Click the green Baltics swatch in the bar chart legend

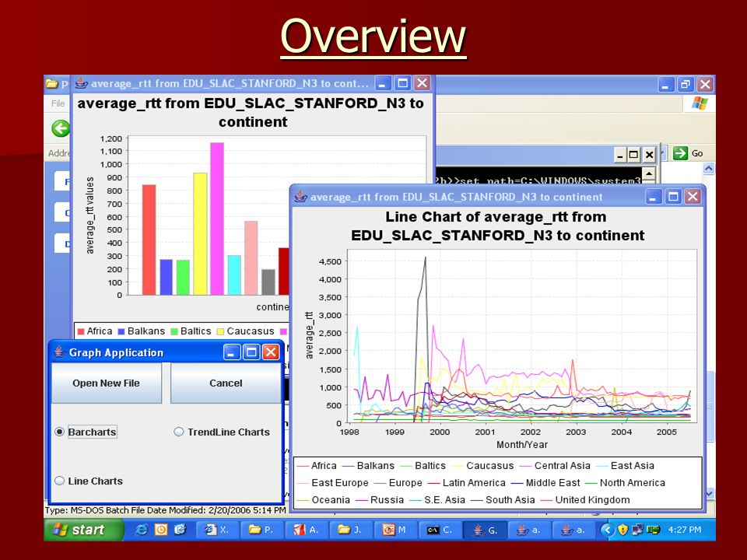174,331
